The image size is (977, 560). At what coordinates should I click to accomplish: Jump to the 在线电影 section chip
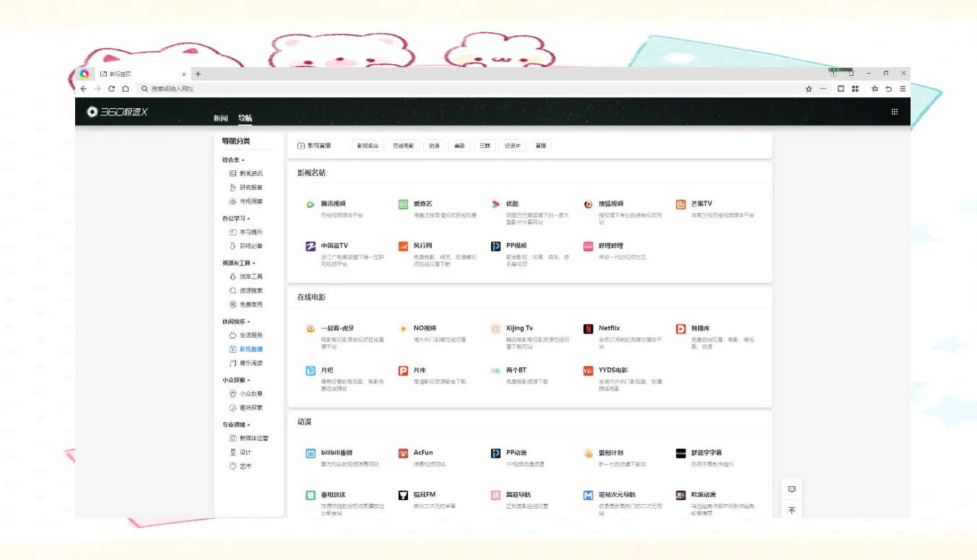coord(404,146)
